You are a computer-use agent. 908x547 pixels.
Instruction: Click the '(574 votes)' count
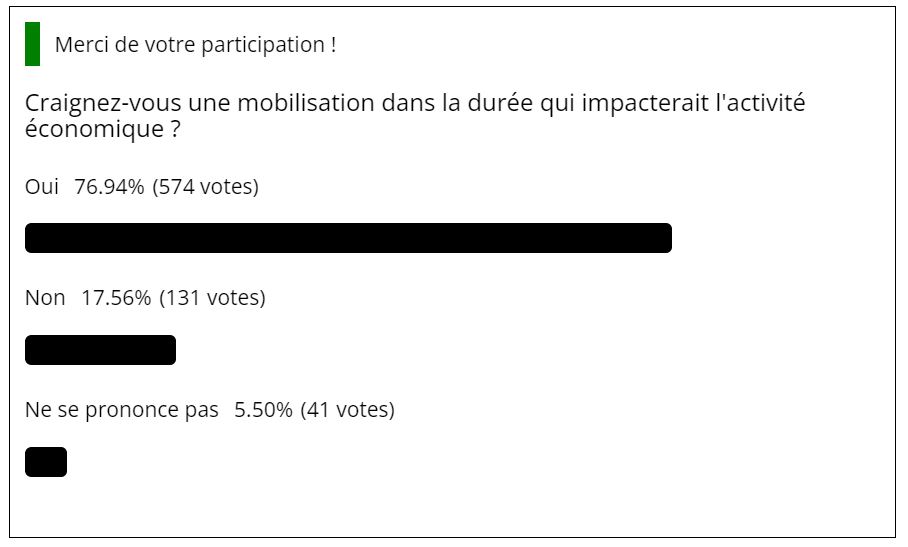[x=206, y=186]
